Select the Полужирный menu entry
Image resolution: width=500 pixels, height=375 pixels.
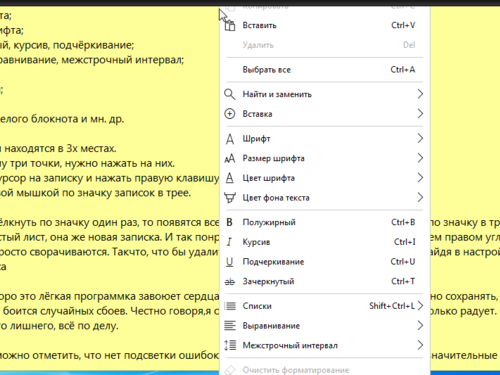point(325,222)
